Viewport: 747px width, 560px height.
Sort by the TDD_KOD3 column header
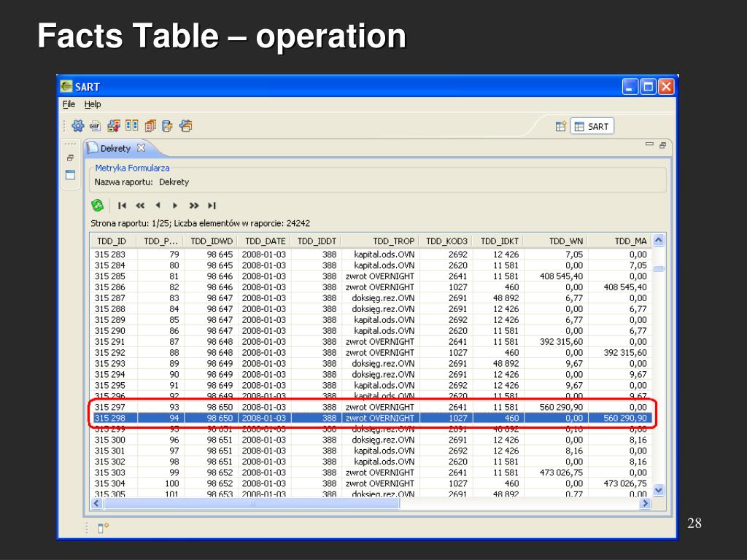click(x=446, y=241)
